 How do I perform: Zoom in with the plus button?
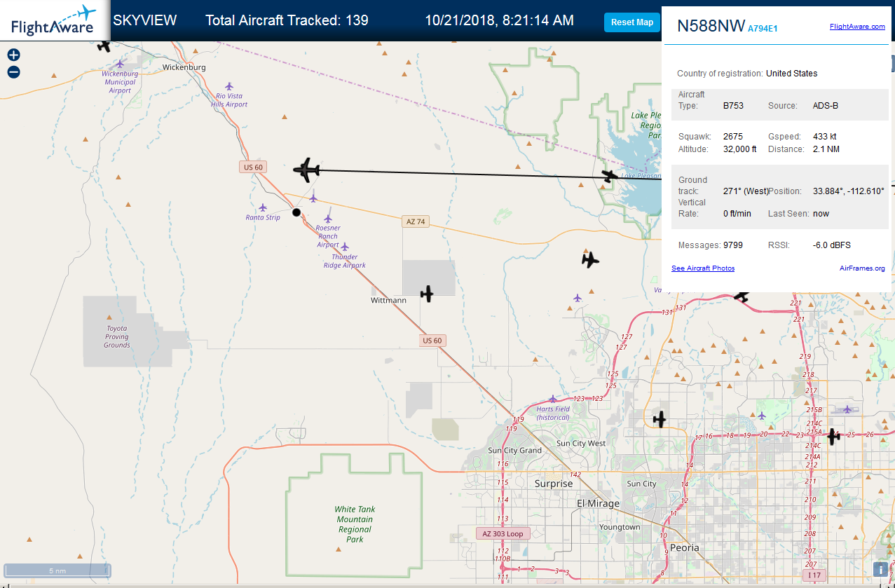click(x=13, y=55)
